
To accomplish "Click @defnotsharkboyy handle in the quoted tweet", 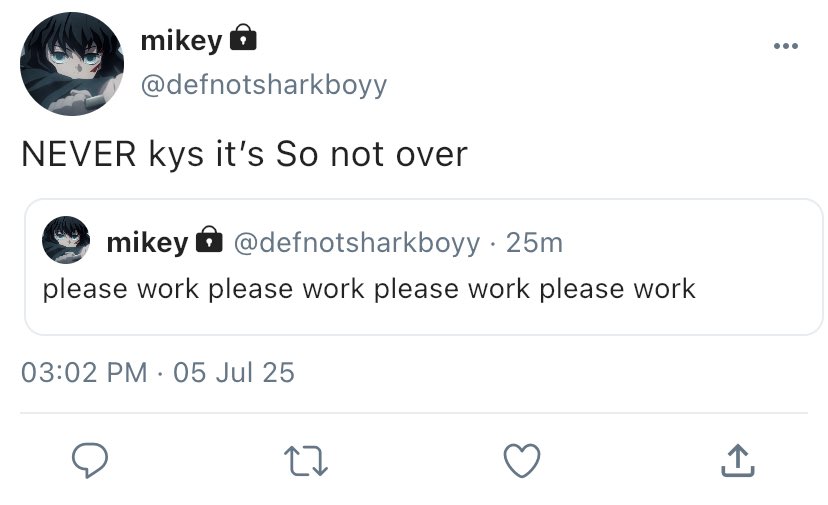I will coord(356,242).
